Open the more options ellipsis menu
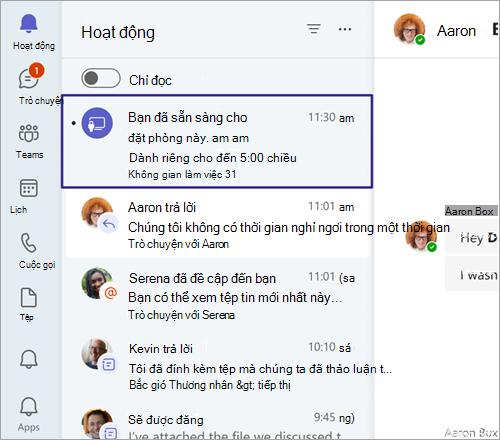The width and height of the screenshot is (500, 440). [345, 29]
